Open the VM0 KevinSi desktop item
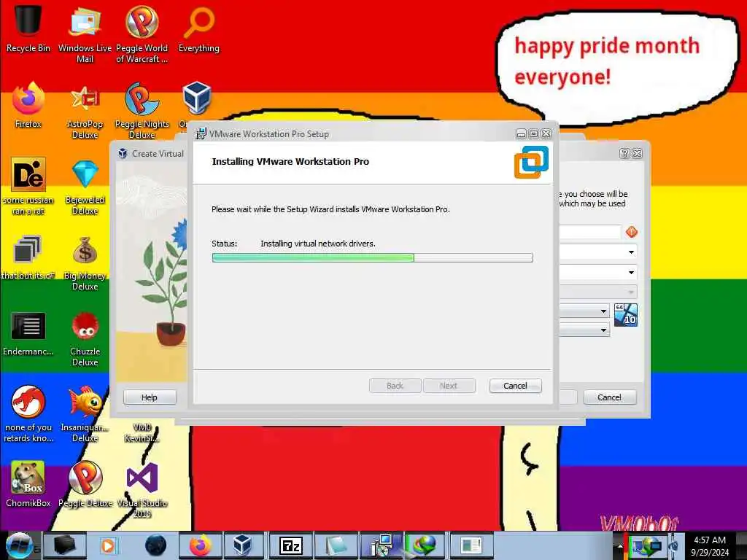This screenshot has height=560, width=747. click(142, 432)
